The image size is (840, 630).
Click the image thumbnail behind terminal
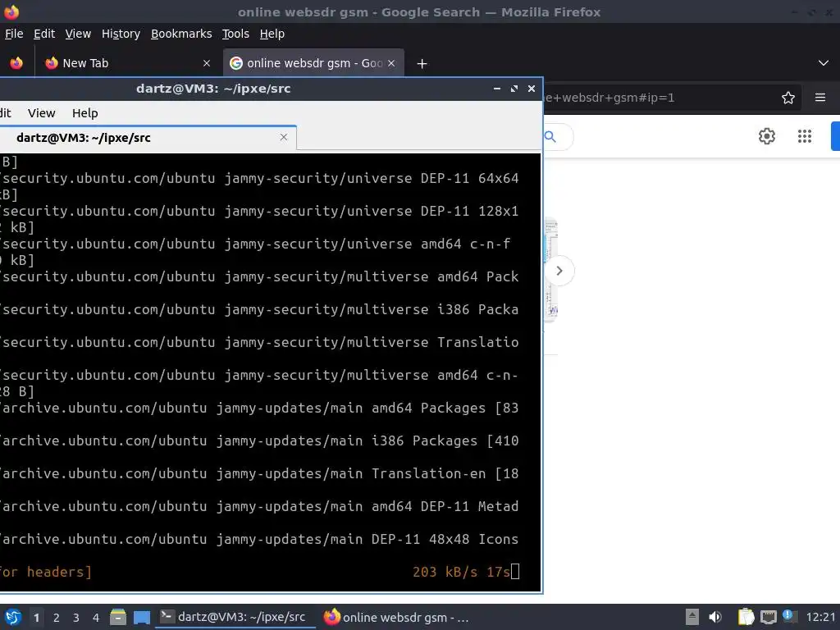pyautogui.click(x=550, y=271)
